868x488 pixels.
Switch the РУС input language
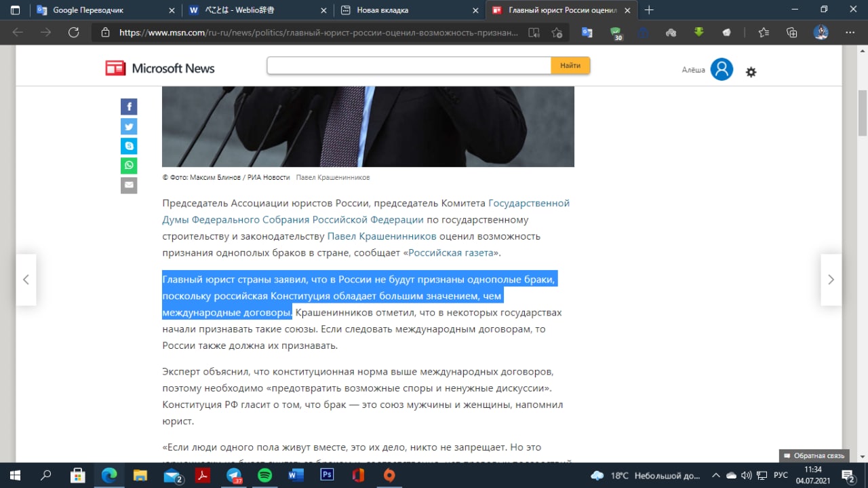click(781, 475)
